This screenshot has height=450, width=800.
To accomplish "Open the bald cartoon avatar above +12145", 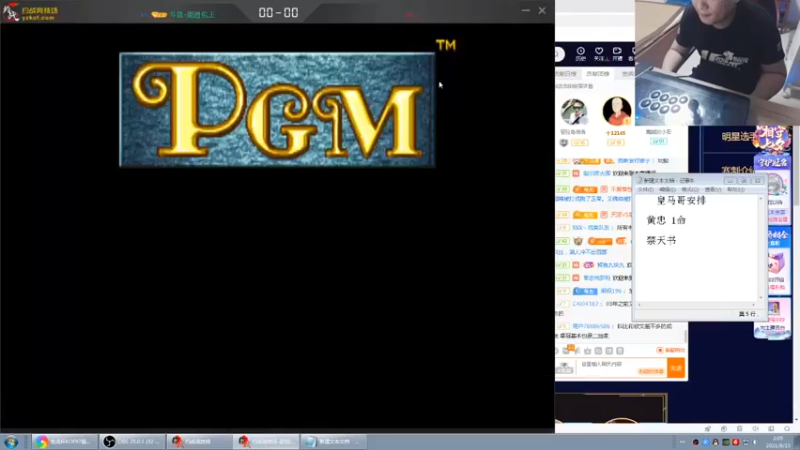I will point(616,111).
